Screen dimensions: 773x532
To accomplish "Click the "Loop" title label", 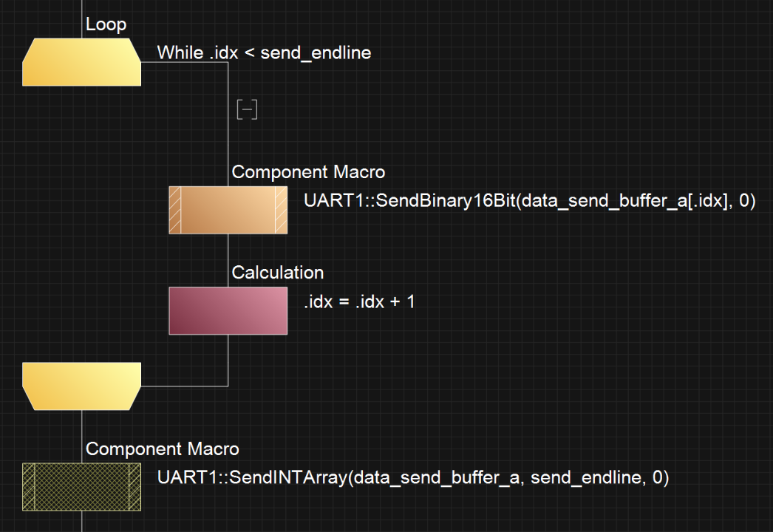I will pyautogui.click(x=106, y=24).
